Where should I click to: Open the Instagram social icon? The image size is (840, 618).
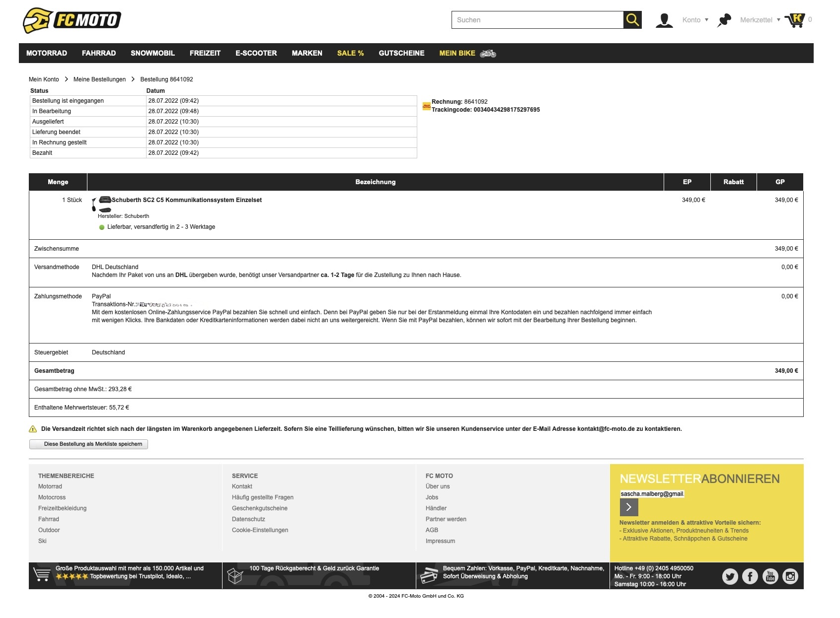790,576
